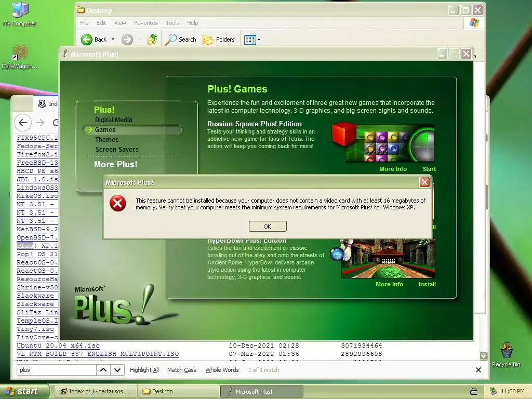Toggle Match Case in find bar
This screenshot has width=532, height=399.
click(182, 370)
